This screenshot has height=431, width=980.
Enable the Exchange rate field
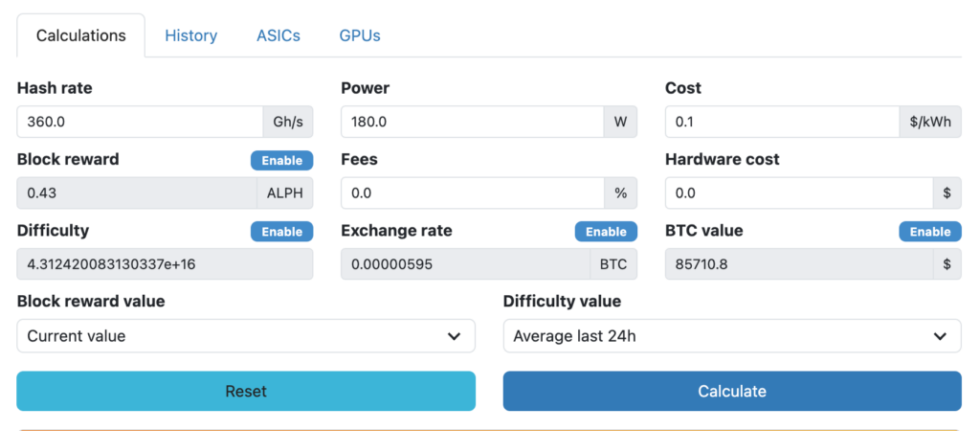click(x=606, y=232)
